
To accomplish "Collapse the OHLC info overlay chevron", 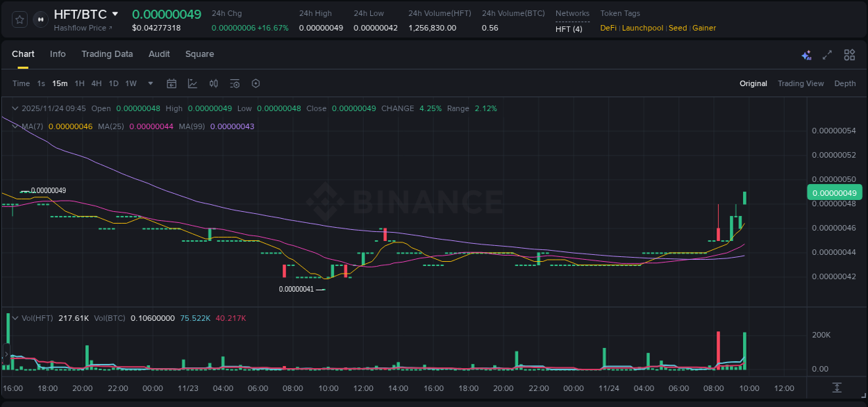I will (14, 108).
